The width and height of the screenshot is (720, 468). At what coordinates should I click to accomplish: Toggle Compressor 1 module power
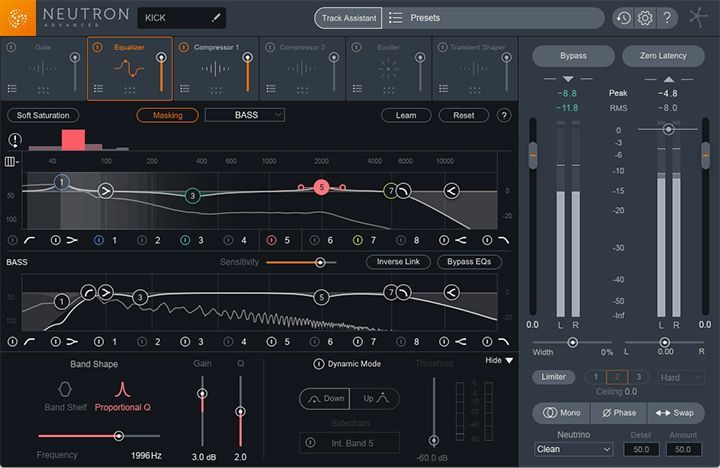coord(184,47)
